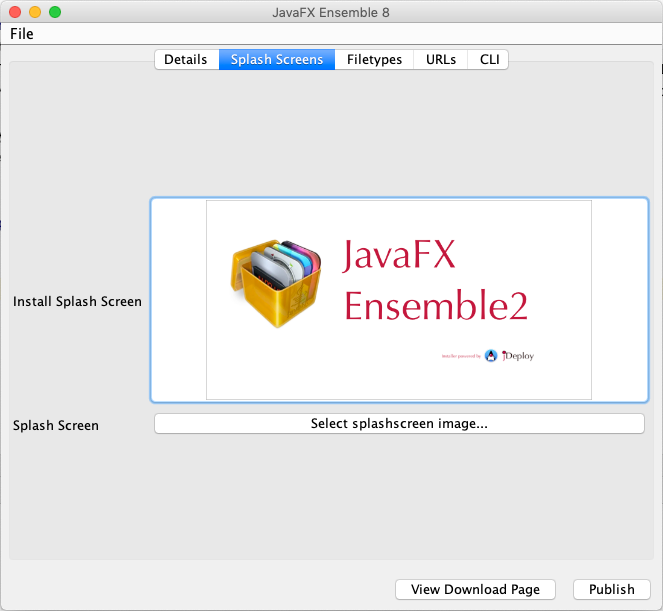
Task: Click the install splash screen preview image
Action: coord(399,300)
